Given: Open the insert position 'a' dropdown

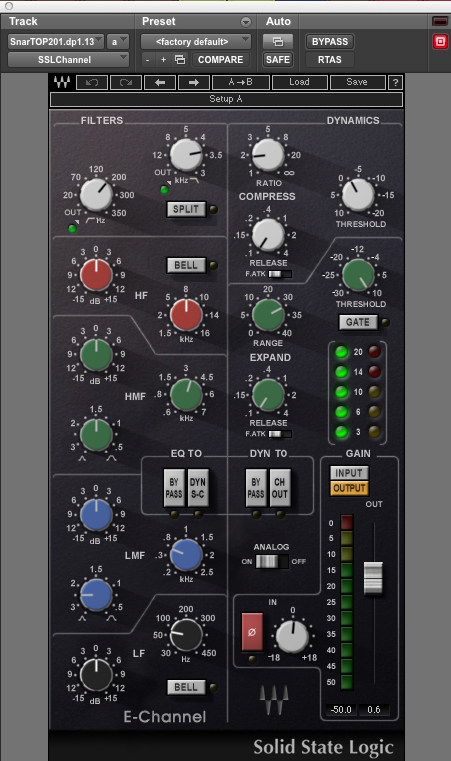Looking at the screenshot, I should 119,42.
